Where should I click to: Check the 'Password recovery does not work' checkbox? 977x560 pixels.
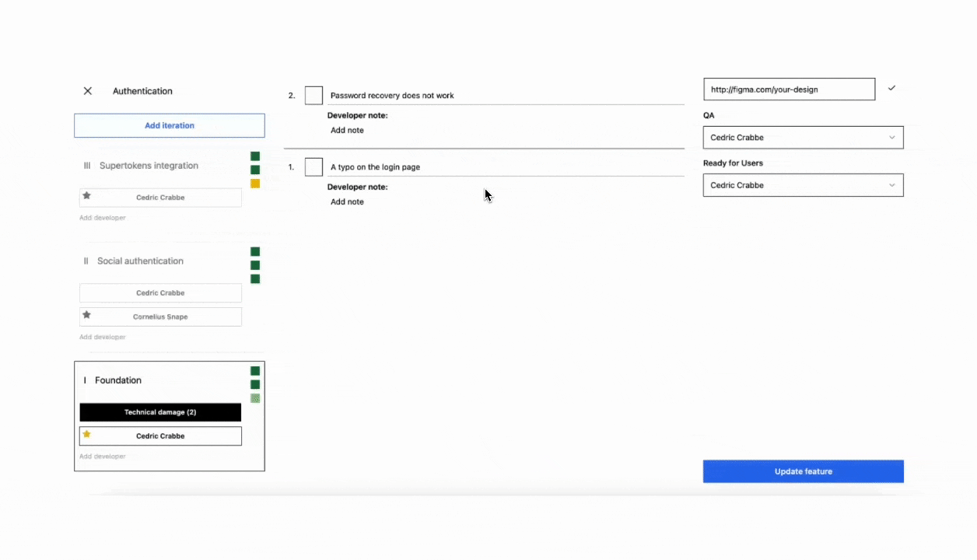[313, 96]
